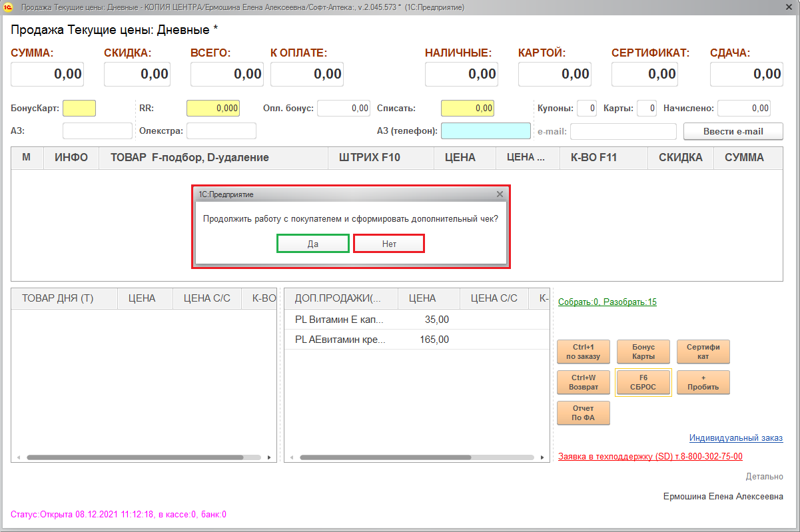
Task: Click the Сертификат button
Action: [x=703, y=352]
